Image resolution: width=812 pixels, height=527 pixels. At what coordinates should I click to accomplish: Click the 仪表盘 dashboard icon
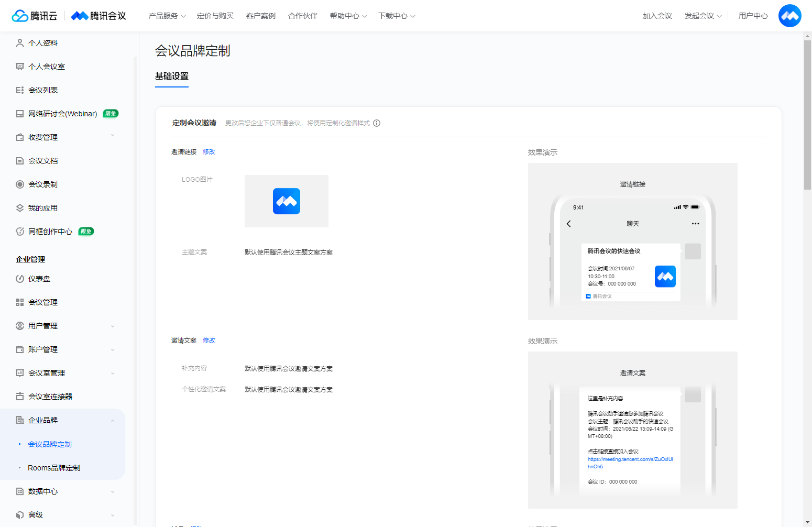click(x=20, y=279)
